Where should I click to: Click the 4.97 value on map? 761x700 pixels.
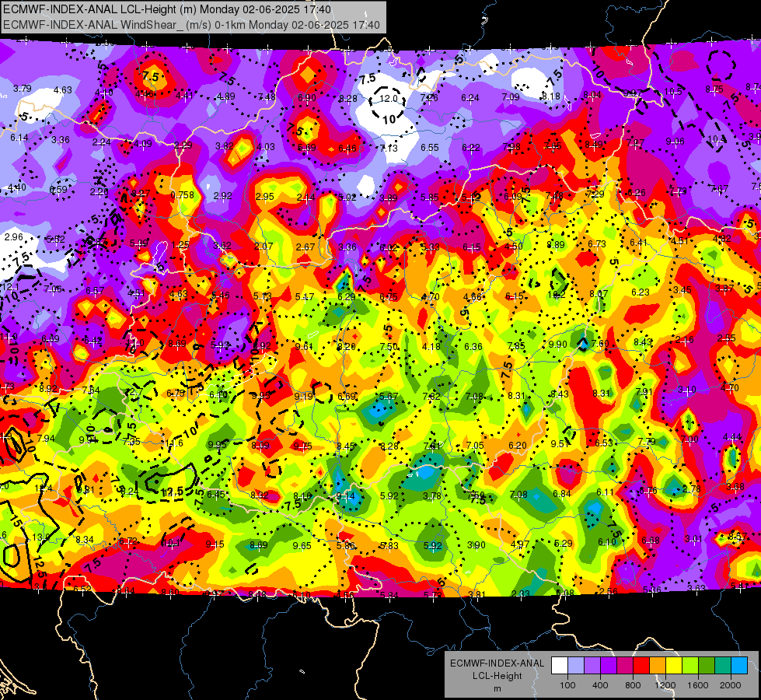point(520,544)
